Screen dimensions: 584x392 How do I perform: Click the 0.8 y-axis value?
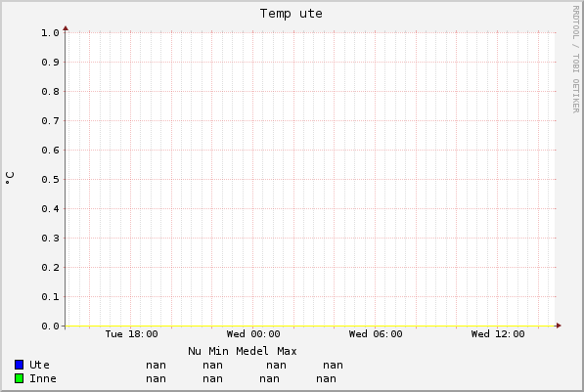[50, 91]
